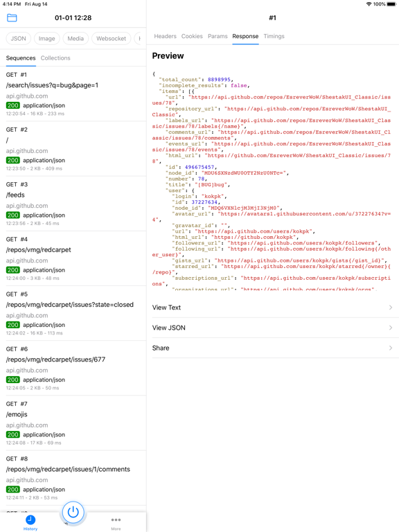Open the Timings tab
The height and width of the screenshot is (532, 399).
tap(274, 36)
